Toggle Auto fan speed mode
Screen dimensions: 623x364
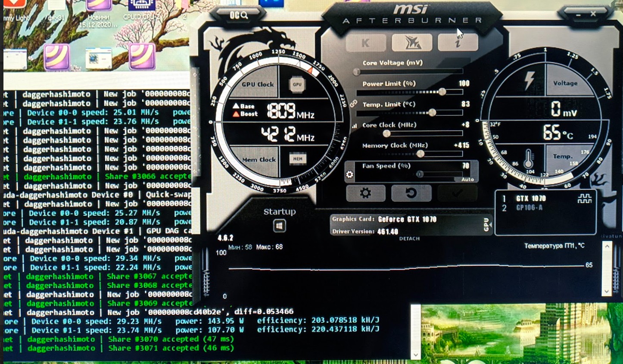467,179
